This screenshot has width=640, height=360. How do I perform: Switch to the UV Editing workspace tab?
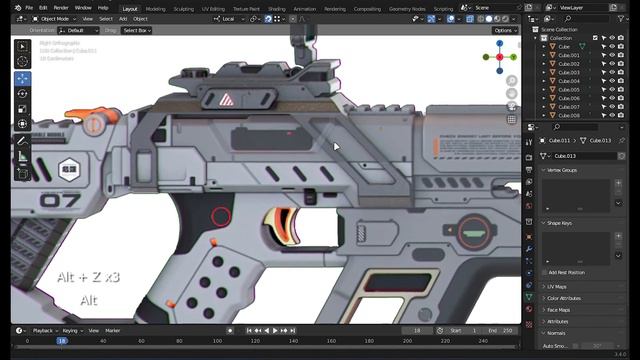tap(213, 9)
